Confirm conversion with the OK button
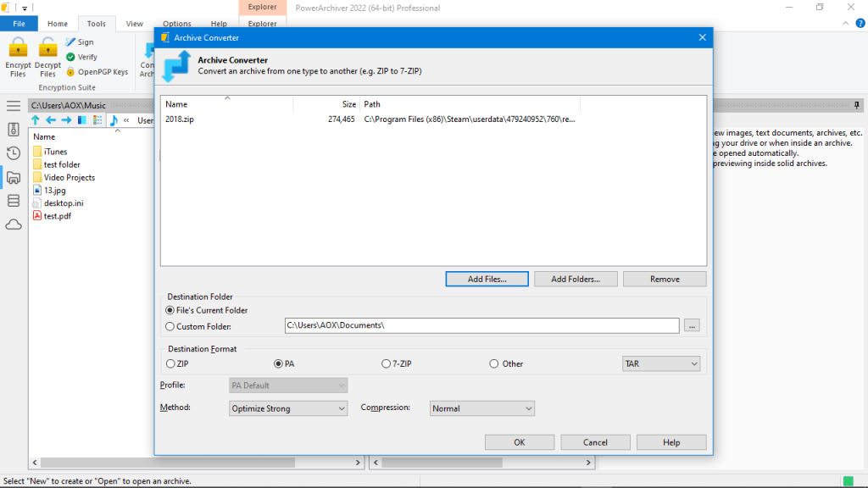Screen dimensions: 868x488 (520, 442)
